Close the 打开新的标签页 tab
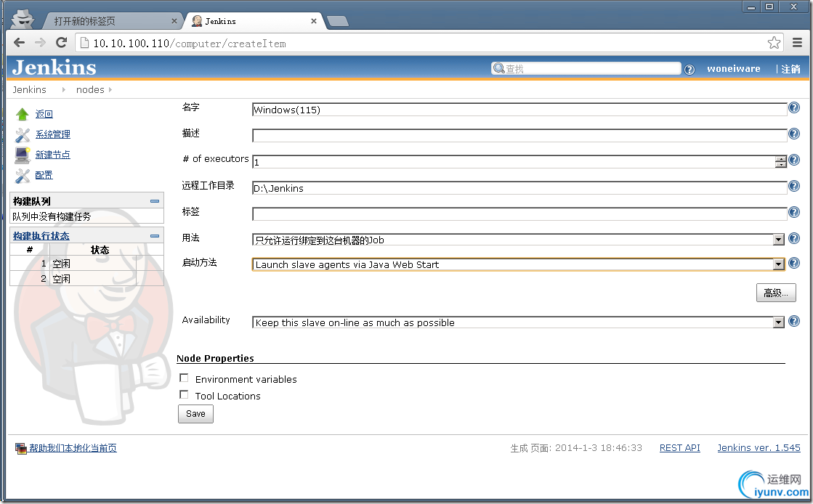 (174, 21)
